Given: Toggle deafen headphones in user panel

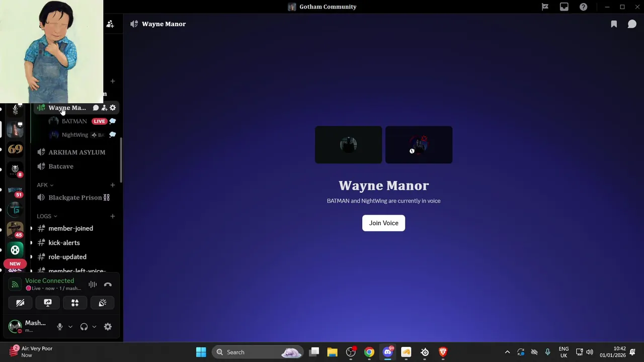Looking at the screenshot, I should coord(84,327).
